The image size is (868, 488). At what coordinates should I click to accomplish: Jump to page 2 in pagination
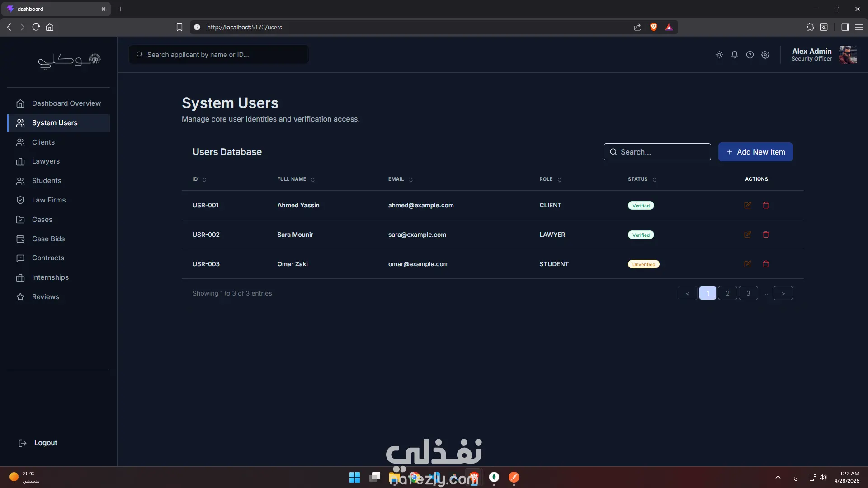coord(727,293)
